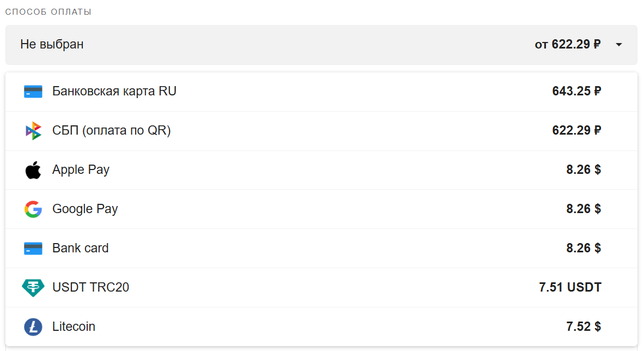Click the 'от 622.29 ₽' price in selector

pyautogui.click(x=568, y=44)
